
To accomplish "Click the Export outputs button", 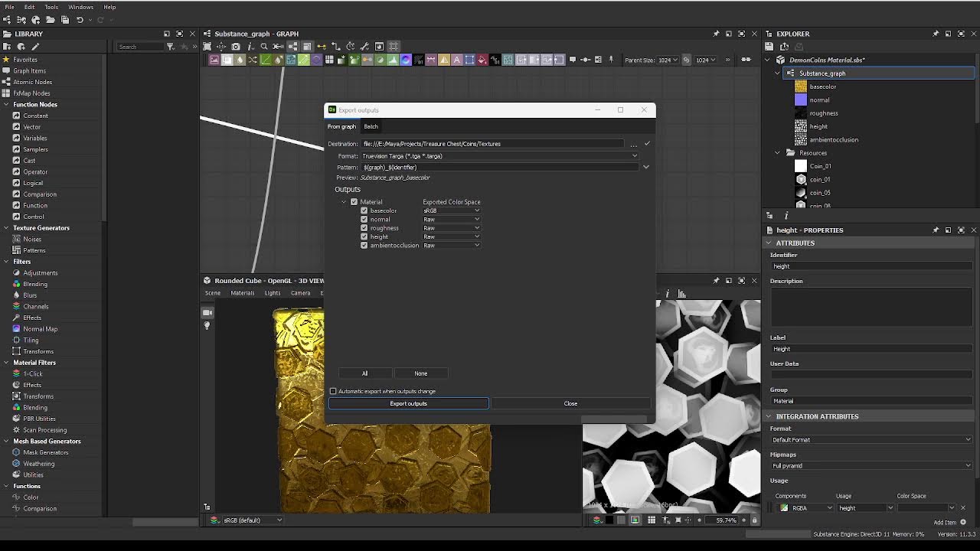I will 409,403.
